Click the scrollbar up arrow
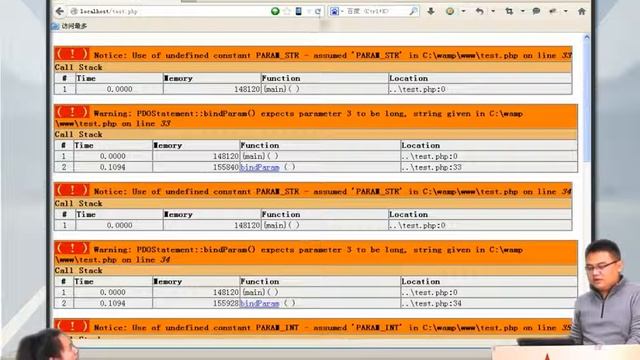 pos(587,37)
